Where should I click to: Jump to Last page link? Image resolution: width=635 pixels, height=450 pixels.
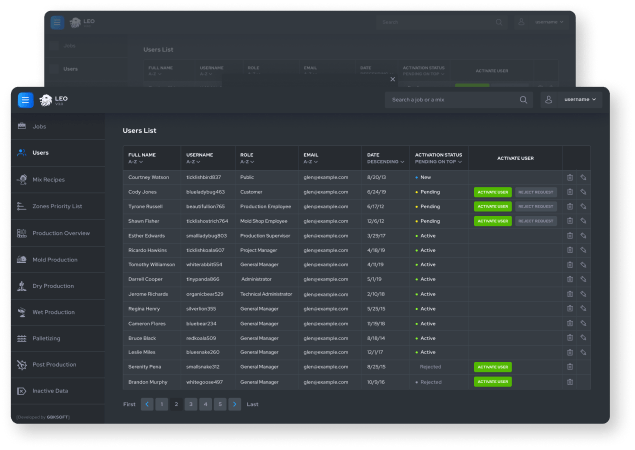tap(252, 404)
